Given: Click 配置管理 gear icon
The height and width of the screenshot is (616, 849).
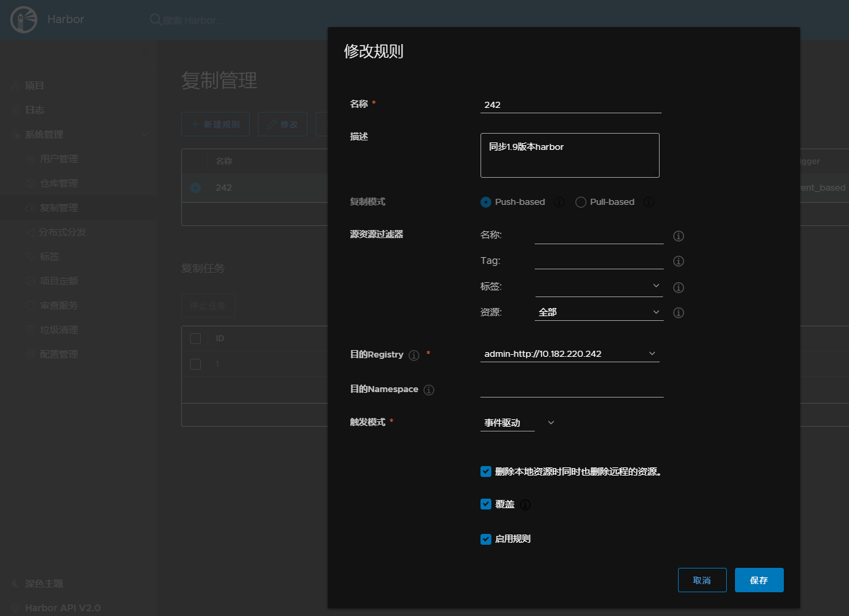Looking at the screenshot, I should 30,354.
